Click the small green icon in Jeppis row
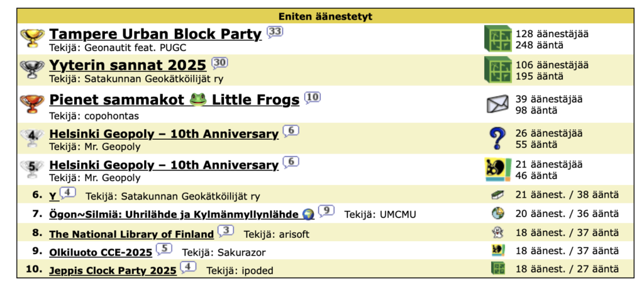 pos(498,269)
